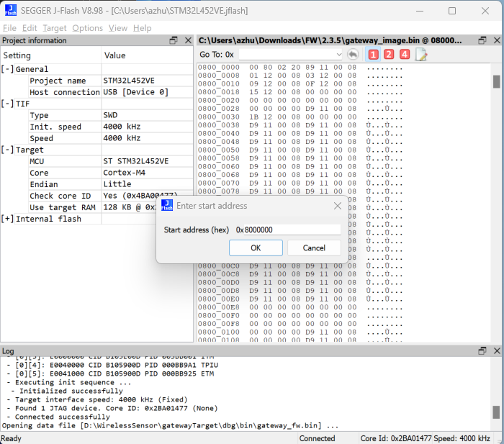Click hex row address 0800_0030
The width and height of the screenshot is (504, 444).
pyautogui.click(x=219, y=117)
